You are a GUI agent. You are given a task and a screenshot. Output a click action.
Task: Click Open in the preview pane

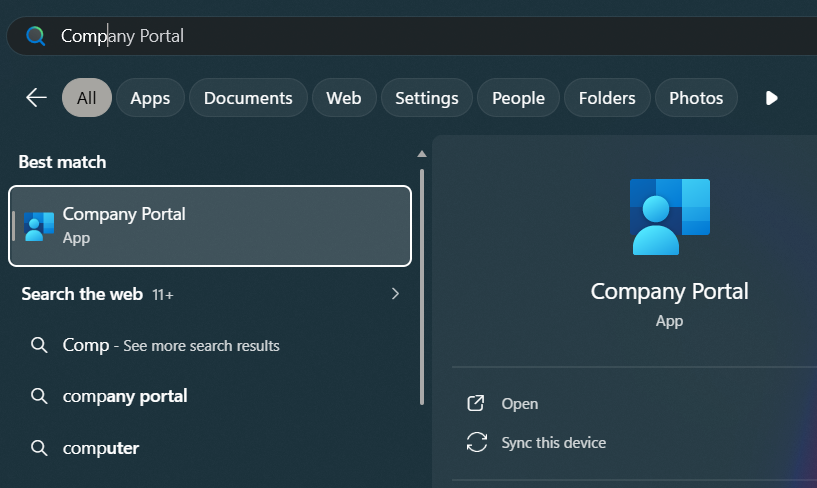(x=519, y=404)
